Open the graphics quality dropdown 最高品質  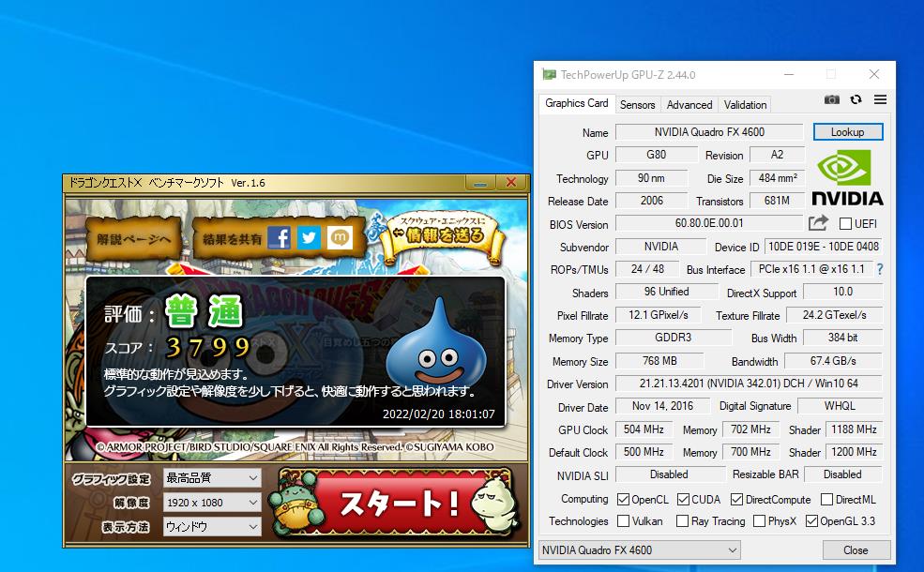(x=212, y=477)
